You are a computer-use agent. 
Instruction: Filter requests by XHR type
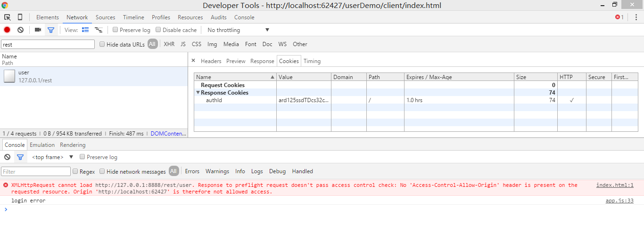(x=169, y=44)
